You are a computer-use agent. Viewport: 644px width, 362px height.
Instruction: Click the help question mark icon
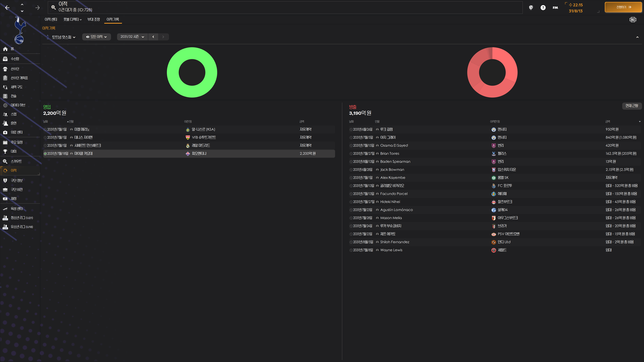(543, 8)
